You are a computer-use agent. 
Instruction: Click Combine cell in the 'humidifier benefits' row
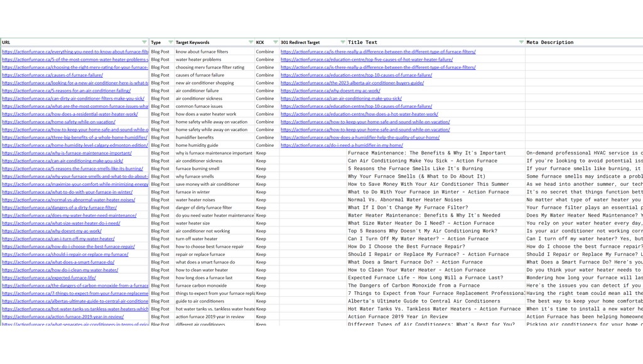point(267,137)
